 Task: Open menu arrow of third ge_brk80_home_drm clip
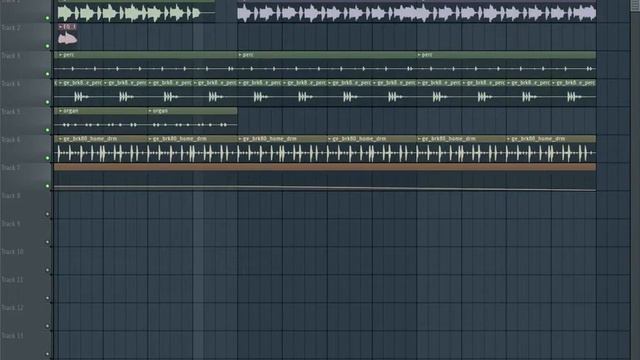coord(240,139)
